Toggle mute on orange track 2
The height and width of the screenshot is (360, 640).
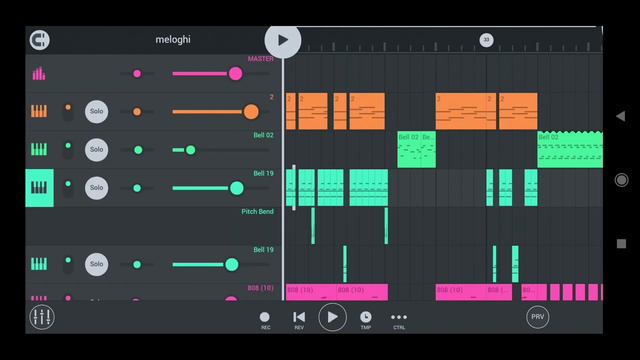(68, 111)
